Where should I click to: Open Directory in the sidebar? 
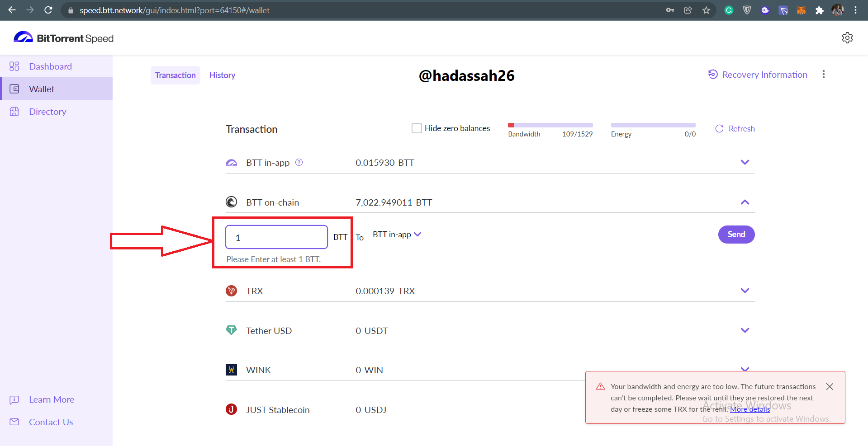[x=56, y=111]
